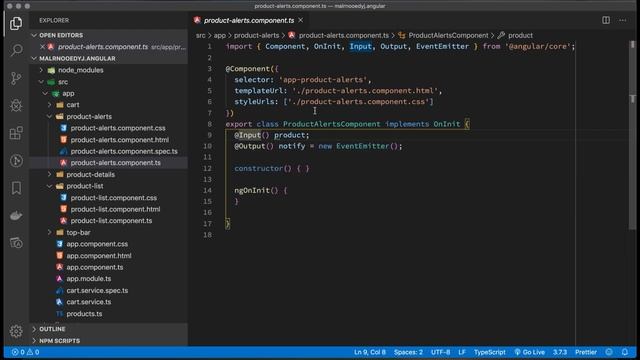The image size is (640, 360).
Task: Open the Source Control view
Action: click(x=16, y=78)
